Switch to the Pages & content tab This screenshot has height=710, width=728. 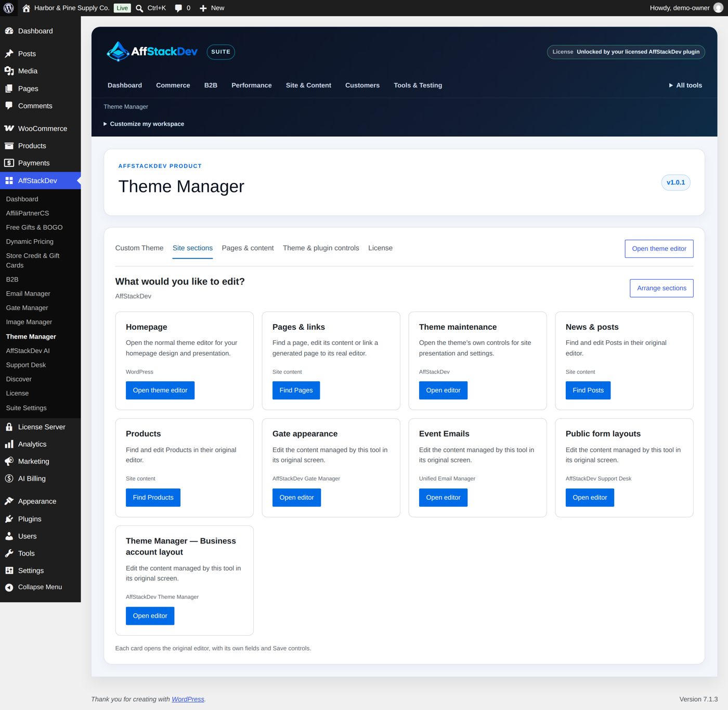[x=248, y=248]
